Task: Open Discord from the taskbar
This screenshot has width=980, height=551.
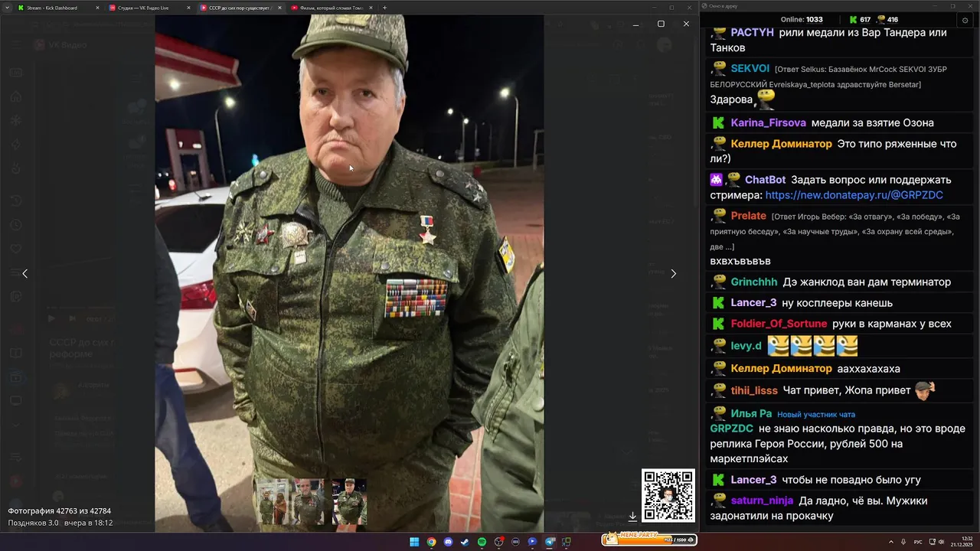Action: click(448, 542)
